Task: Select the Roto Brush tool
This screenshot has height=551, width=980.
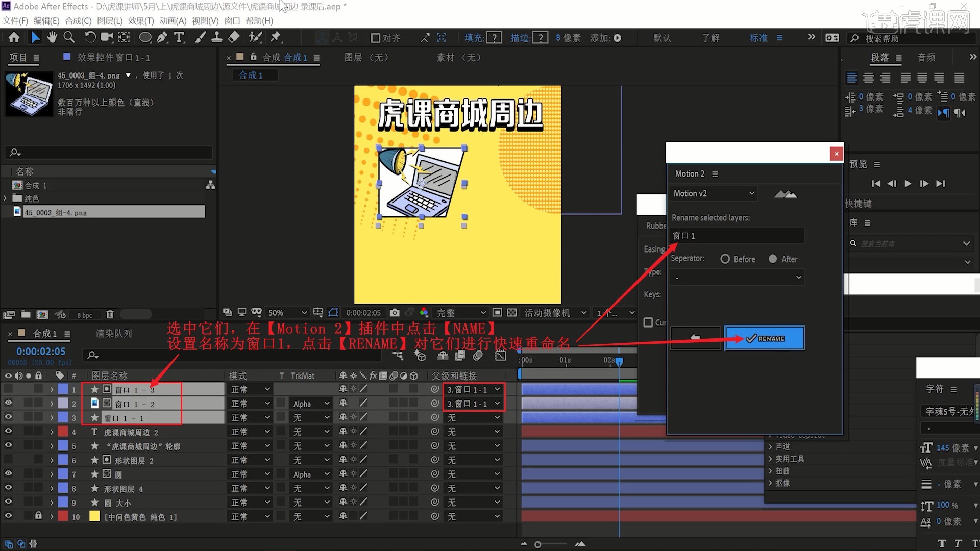Action: point(255,37)
